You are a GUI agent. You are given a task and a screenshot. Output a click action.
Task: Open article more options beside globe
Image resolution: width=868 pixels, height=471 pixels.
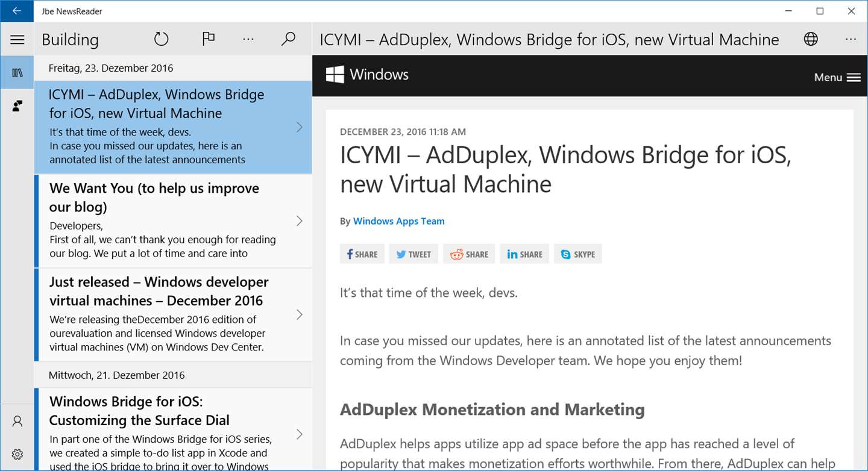coord(851,39)
